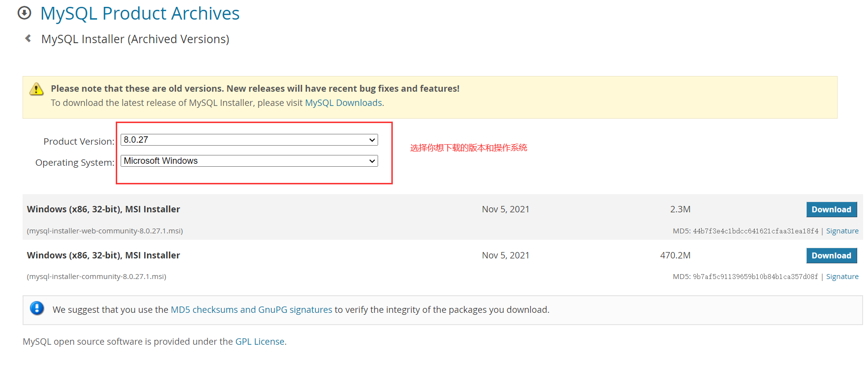Image resolution: width=868 pixels, height=381 pixels.
Task: View Signature for the web installer
Action: tap(842, 231)
